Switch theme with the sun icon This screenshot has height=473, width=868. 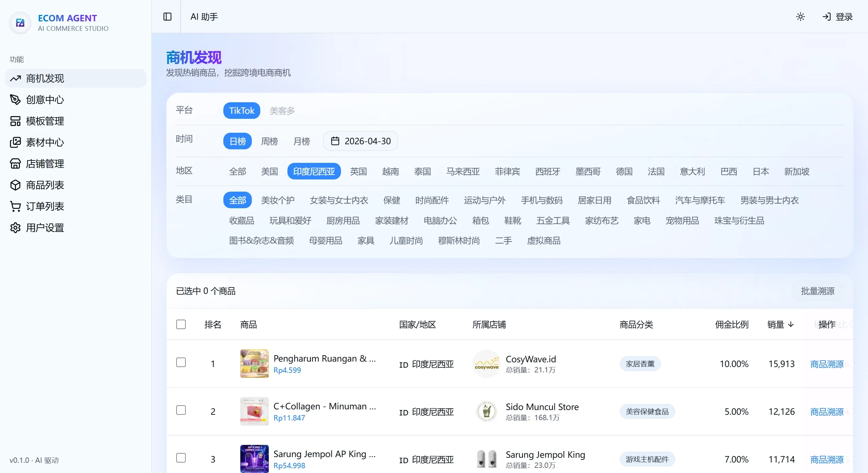click(801, 17)
